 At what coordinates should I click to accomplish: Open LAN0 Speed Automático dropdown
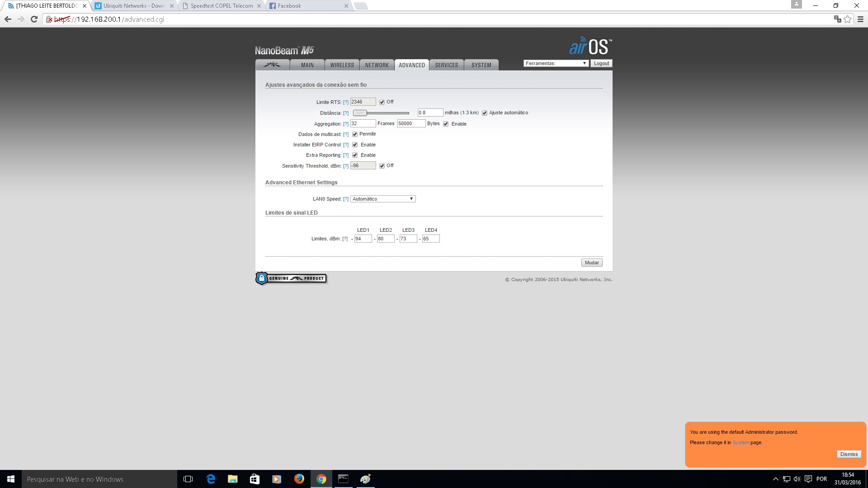click(382, 199)
